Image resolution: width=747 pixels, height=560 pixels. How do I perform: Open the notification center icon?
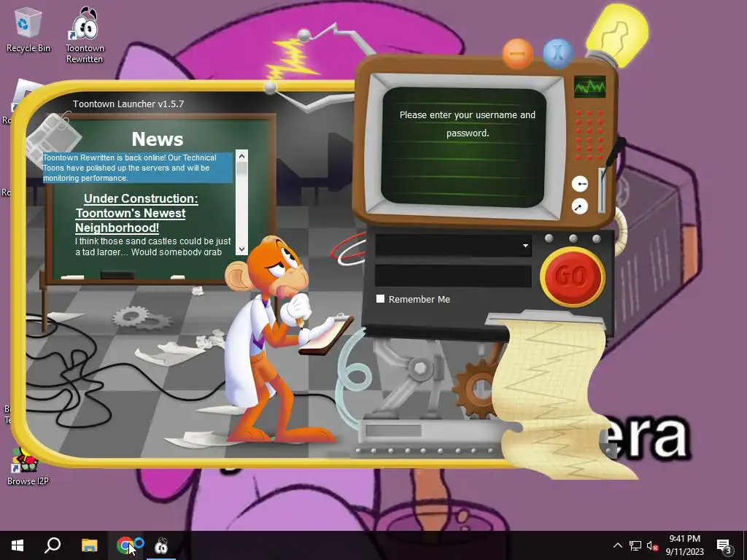723,545
